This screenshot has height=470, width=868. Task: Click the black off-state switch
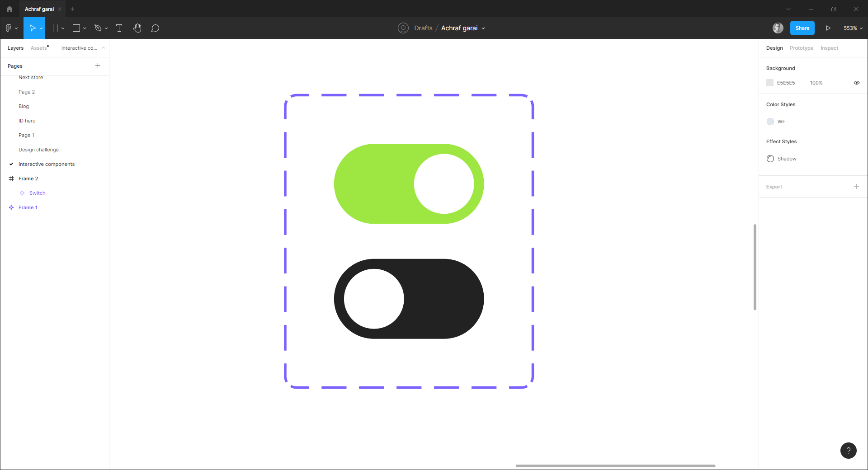tap(409, 299)
